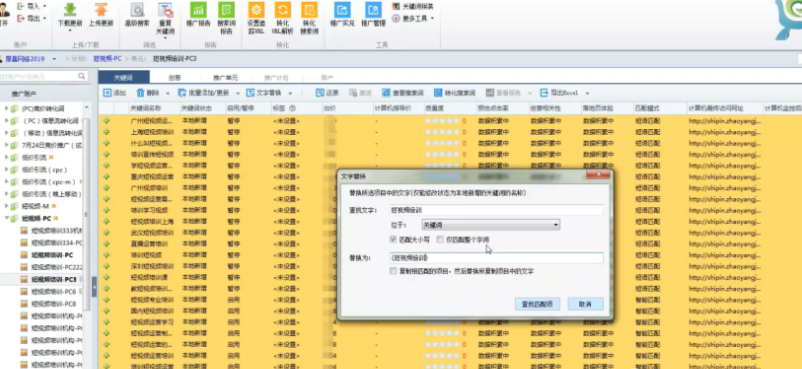Open the dropdown arrow next to 导入
This screenshot has height=369, width=802.
[x=44, y=7]
